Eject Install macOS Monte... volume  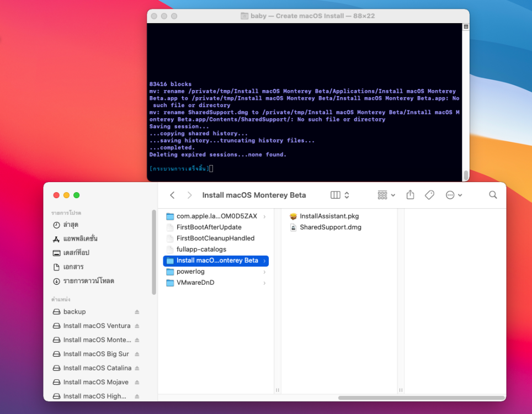[x=137, y=339]
